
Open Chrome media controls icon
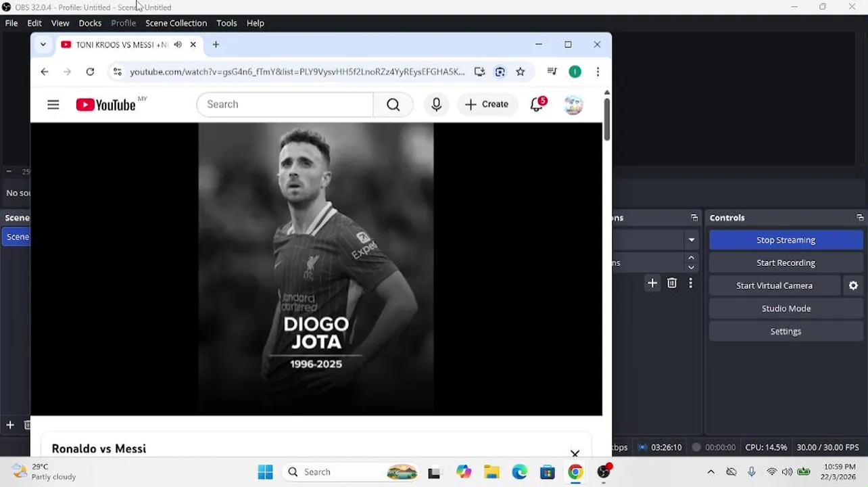552,72
